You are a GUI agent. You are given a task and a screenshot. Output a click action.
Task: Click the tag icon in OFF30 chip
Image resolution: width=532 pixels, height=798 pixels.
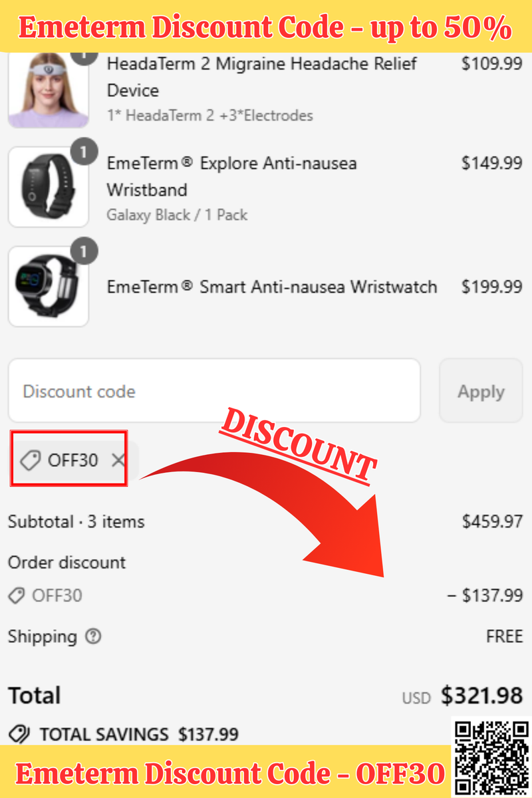(x=30, y=460)
